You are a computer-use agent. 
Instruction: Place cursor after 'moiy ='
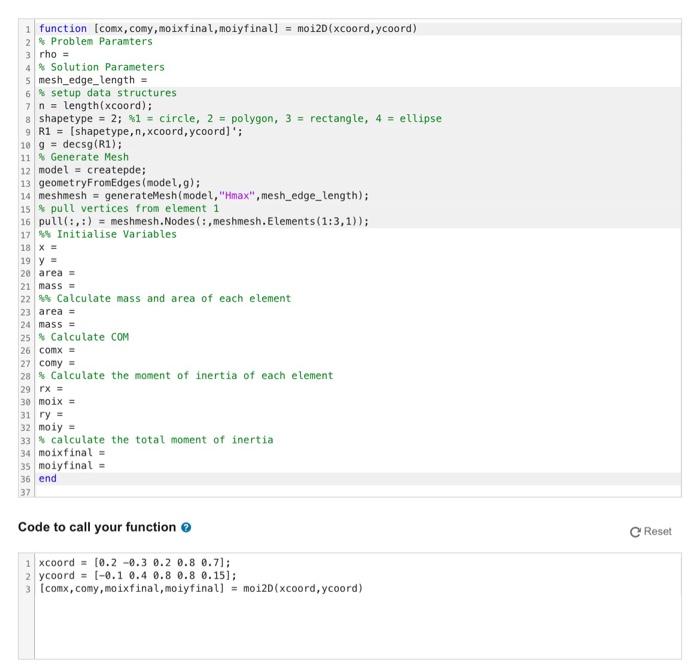coord(77,427)
